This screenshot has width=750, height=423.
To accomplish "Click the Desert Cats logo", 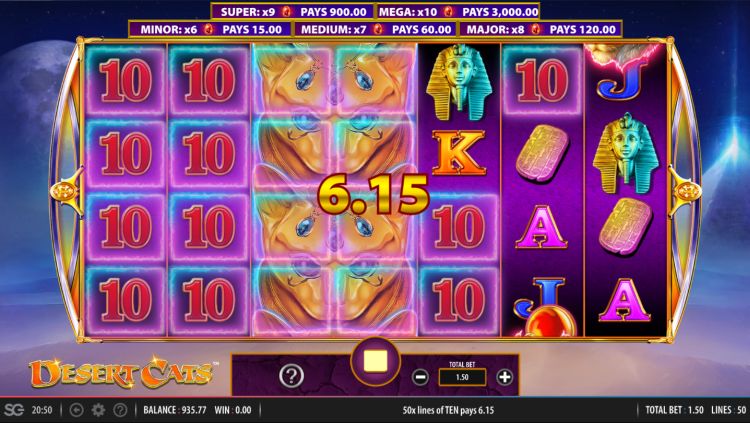I will (121, 373).
